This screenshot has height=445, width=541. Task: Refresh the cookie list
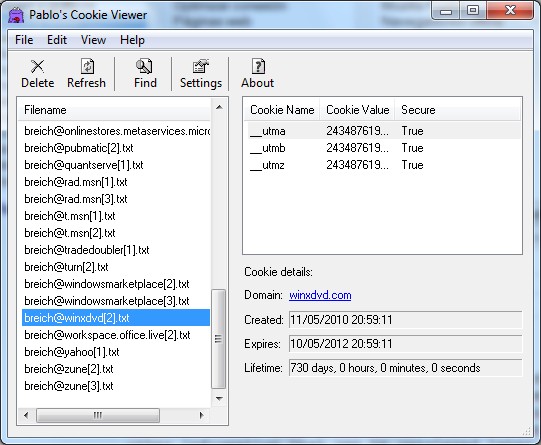point(86,73)
